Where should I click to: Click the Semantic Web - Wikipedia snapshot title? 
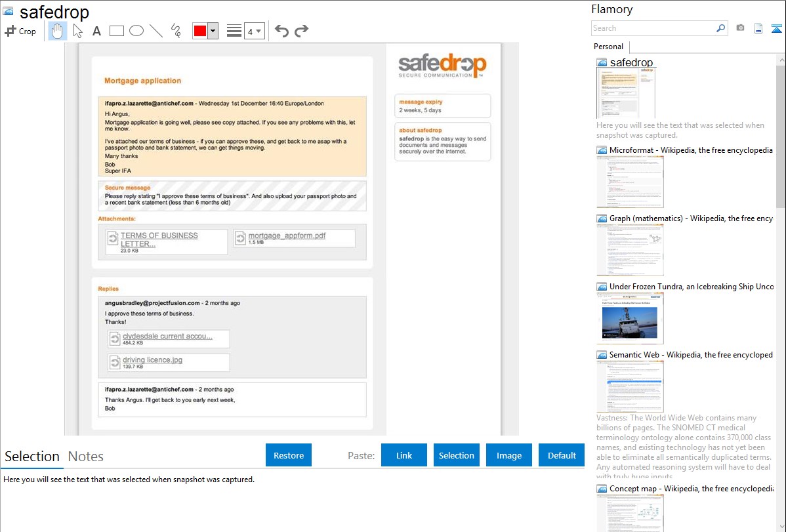(691, 355)
